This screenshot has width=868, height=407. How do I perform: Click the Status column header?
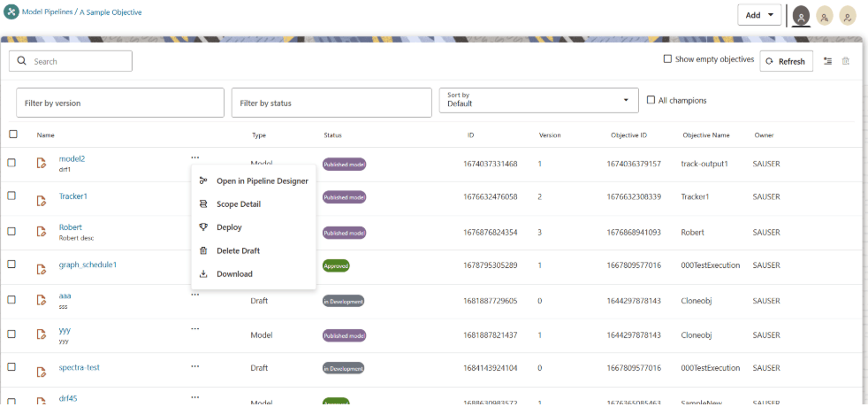332,134
